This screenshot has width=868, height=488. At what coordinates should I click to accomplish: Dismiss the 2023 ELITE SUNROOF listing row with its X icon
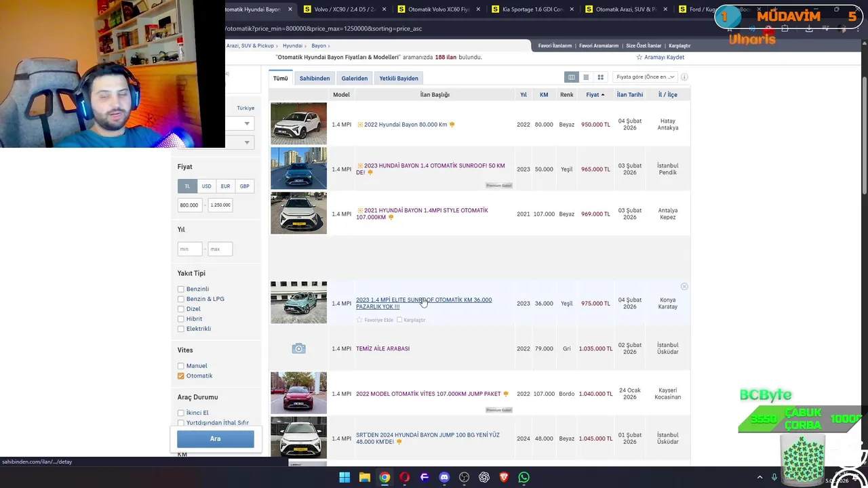[x=684, y=287]
